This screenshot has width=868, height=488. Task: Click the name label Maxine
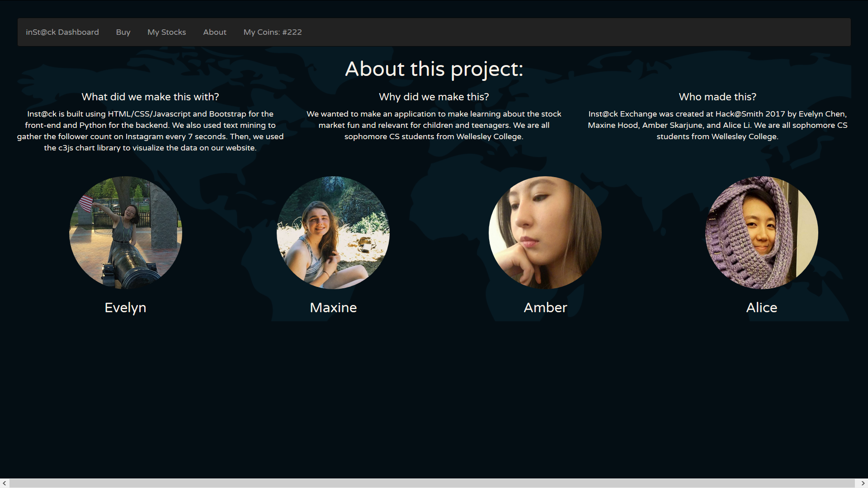[x=333, y=308]
